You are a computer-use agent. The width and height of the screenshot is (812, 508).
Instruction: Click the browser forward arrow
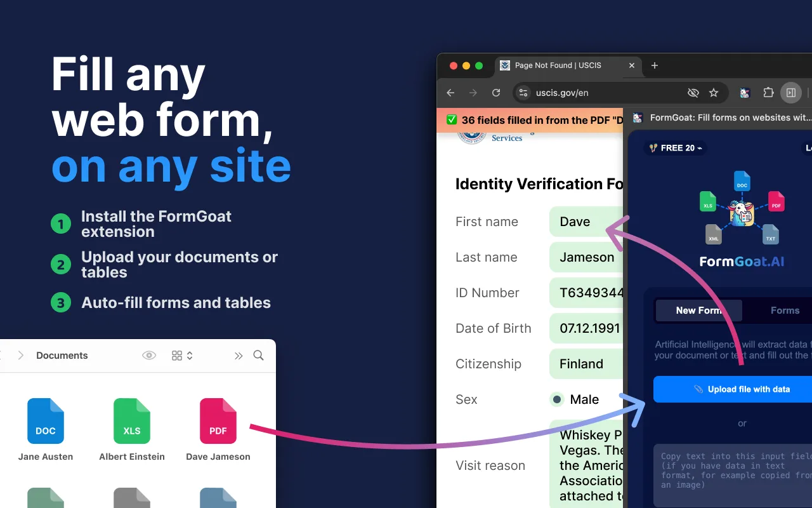(x=473, y=93)
